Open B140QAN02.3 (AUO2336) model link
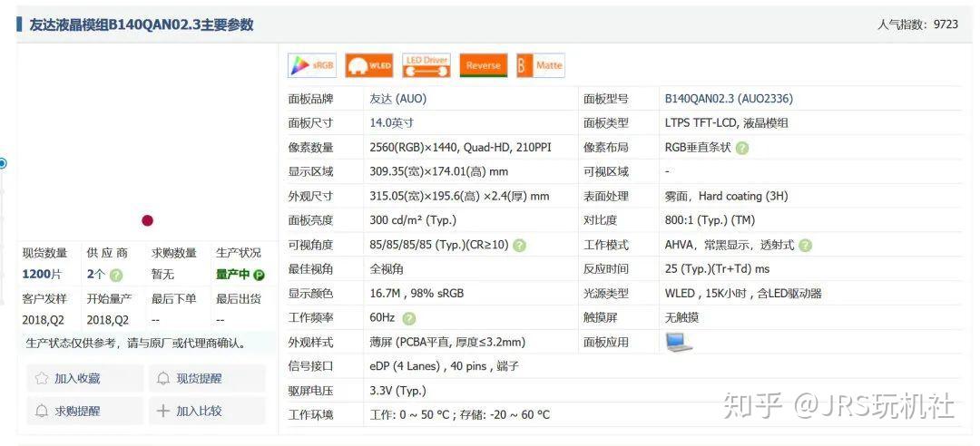 coord(729,99)
